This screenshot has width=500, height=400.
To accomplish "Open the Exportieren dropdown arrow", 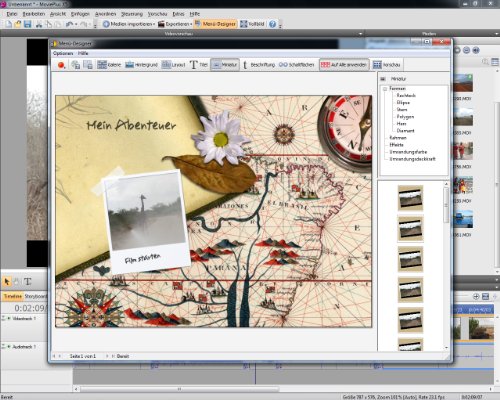I will pyautogui.click(x=191, y=24).
